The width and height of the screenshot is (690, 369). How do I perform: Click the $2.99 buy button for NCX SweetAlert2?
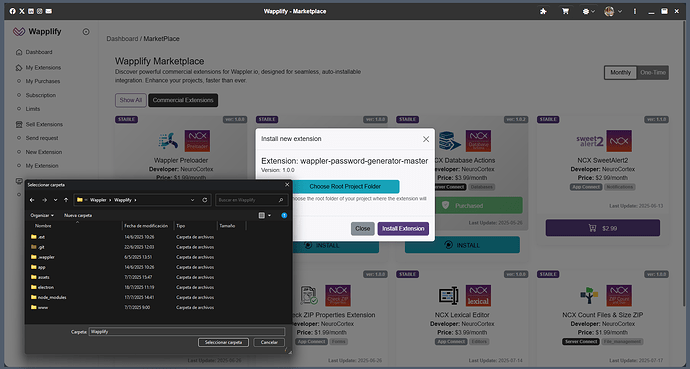602,228
